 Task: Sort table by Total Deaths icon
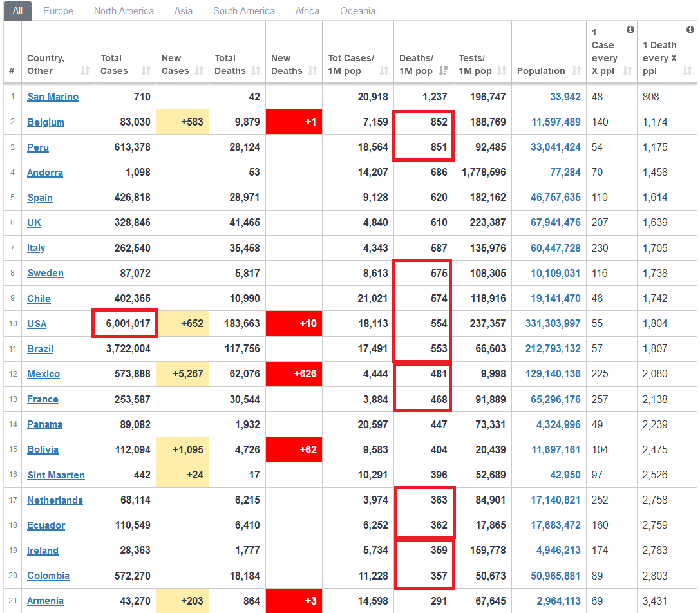tap(256, 71)
